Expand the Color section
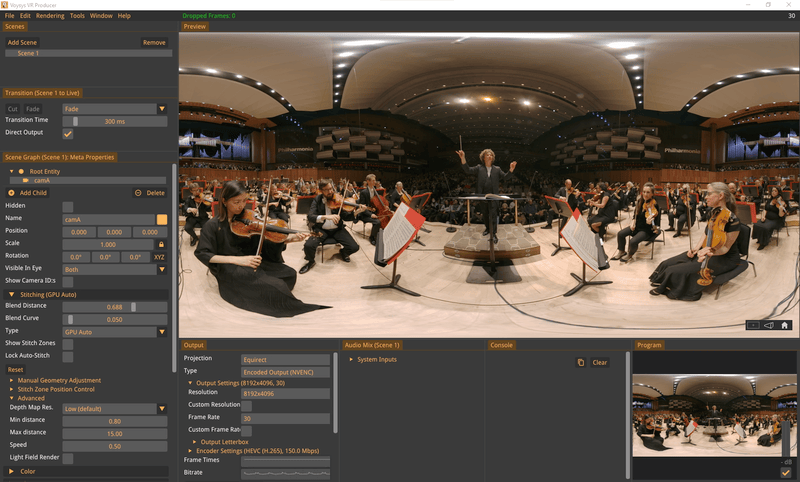 [12, 471]
